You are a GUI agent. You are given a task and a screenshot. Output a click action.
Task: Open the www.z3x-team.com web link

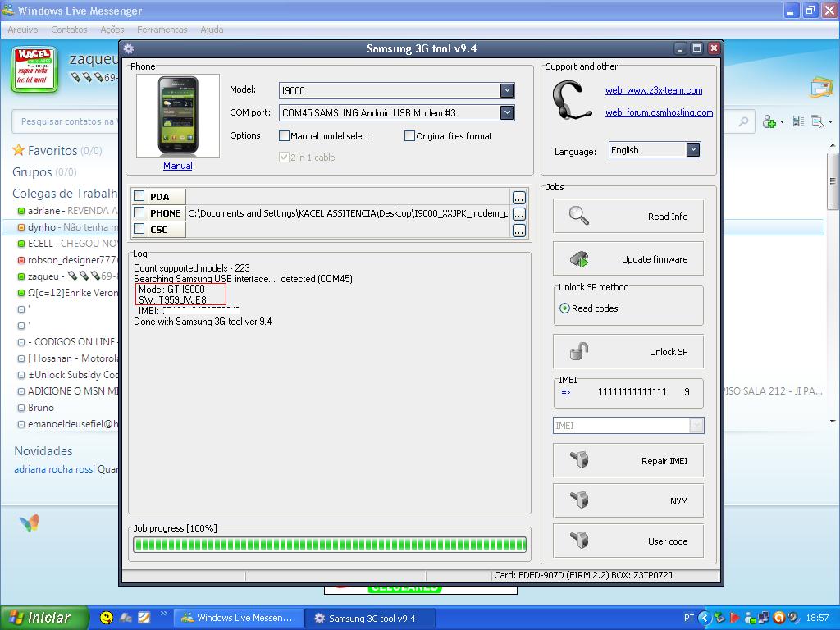(654, 90)
